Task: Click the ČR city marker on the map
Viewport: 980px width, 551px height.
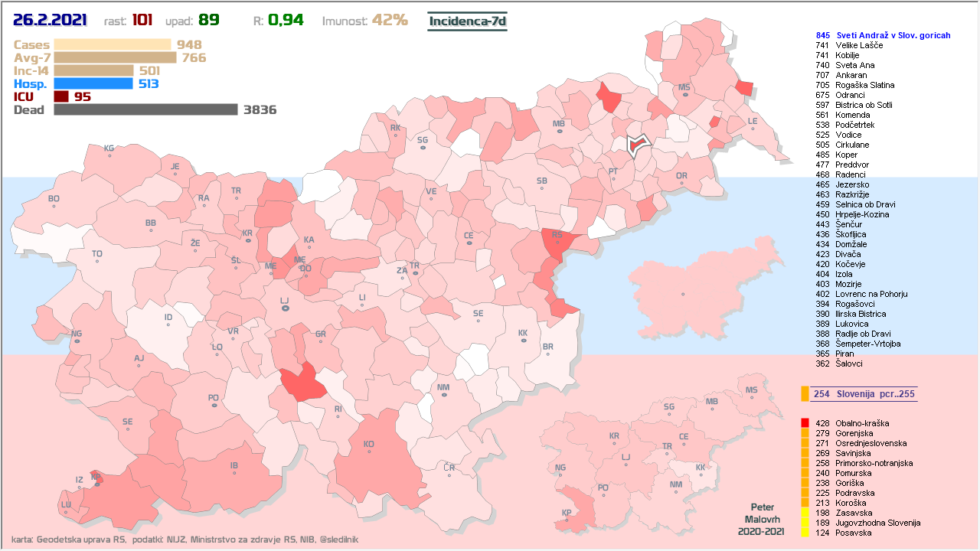Action: coord(449,474)
